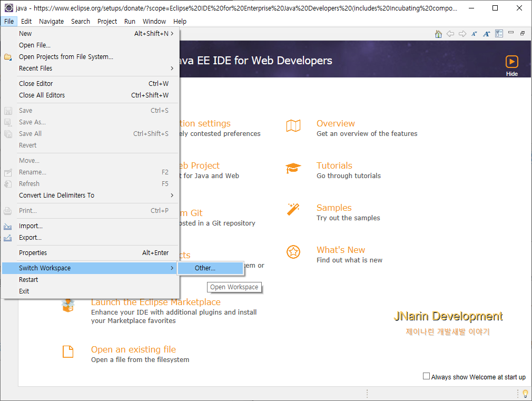Open the Tutorials link
The image size is (532, 401).
pyautogui.click(x=334, y=165)
